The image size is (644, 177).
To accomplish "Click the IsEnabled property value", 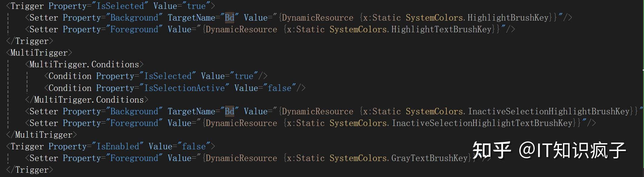I will pos(118,147).
